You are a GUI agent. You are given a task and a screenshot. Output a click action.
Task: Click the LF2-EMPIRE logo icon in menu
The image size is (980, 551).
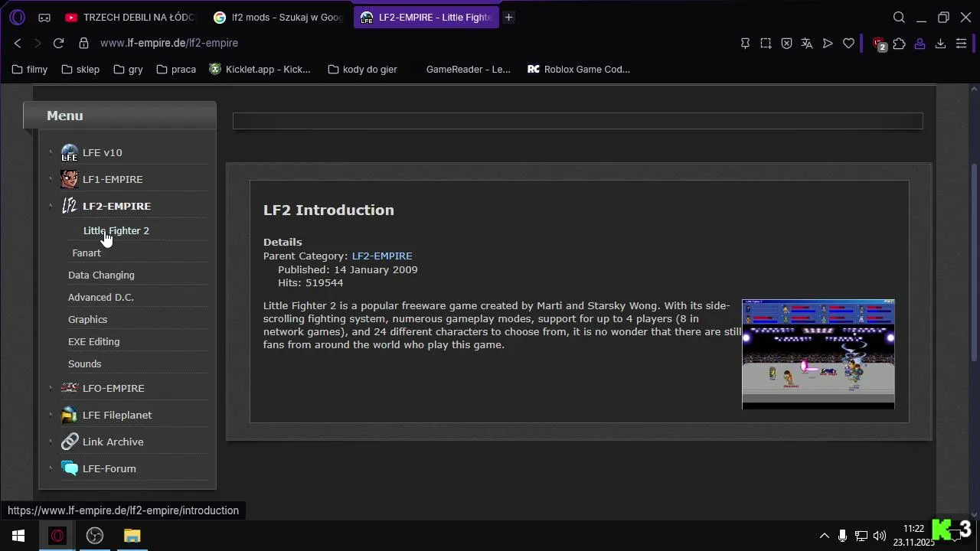click(x=70, y=206)
